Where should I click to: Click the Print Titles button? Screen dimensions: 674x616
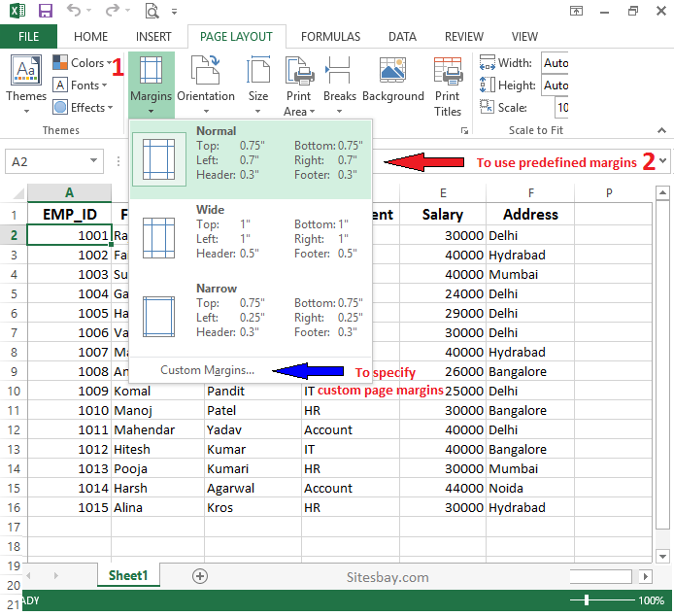point(448,86)
